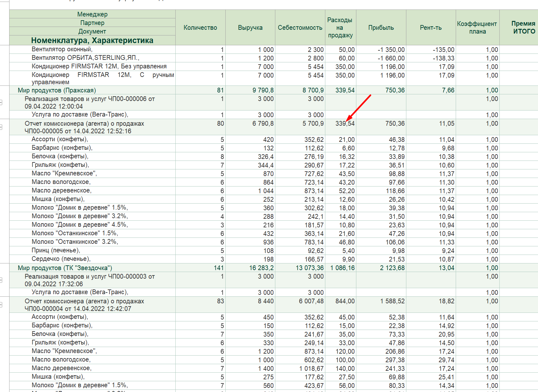Click quantity 141 for ТК "Звездочка"

[219, 268]
